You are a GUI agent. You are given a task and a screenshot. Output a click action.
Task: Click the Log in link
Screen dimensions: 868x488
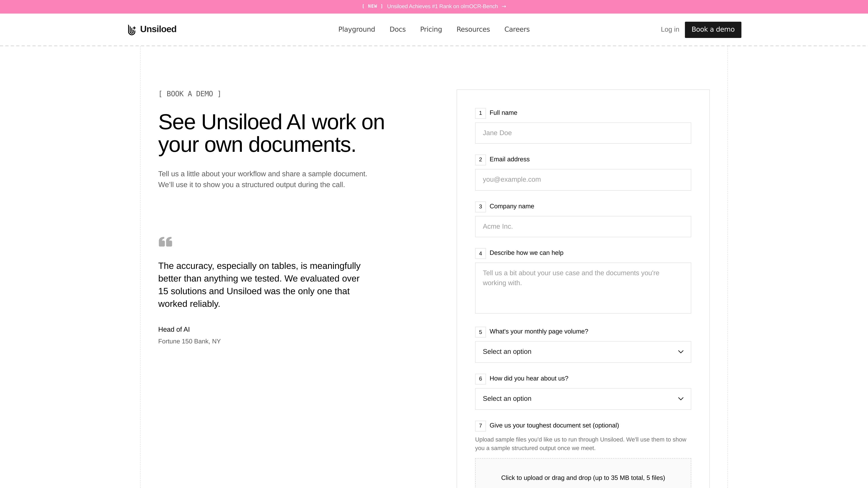click(670, 29)
